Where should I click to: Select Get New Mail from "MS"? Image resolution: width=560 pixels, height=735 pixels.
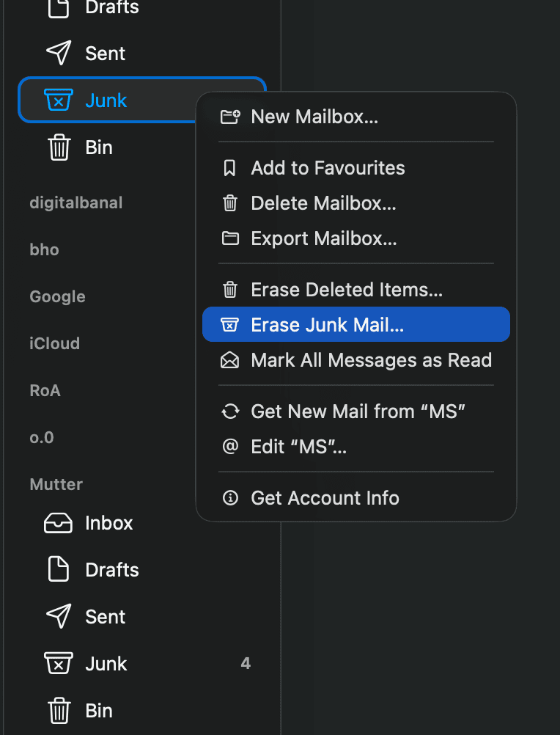tap(355, 411)
